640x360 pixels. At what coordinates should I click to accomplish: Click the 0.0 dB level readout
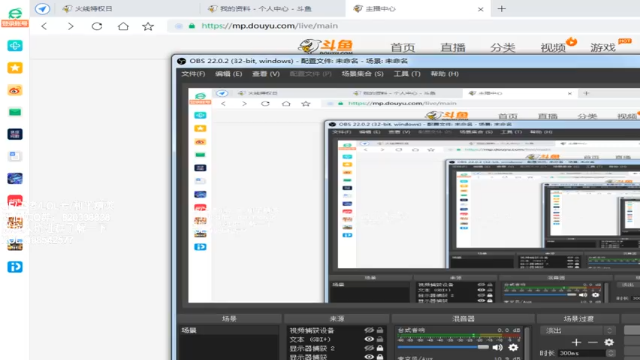509,330
